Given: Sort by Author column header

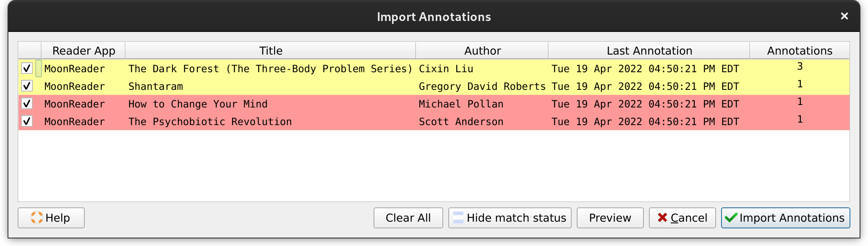Looking at the screenshot, I should pyautogui.click(x=482, y=51).
